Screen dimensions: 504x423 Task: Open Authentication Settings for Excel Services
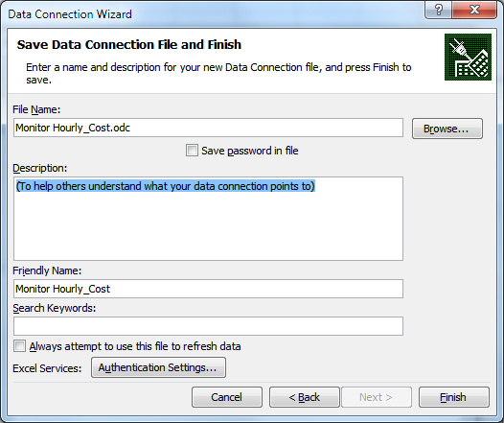click(x=158, y=367)
